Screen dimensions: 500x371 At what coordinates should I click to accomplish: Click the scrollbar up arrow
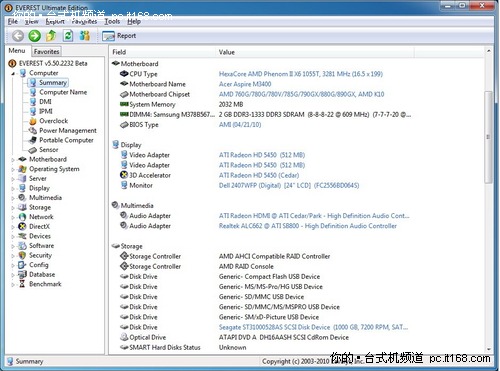coord(488,51)
